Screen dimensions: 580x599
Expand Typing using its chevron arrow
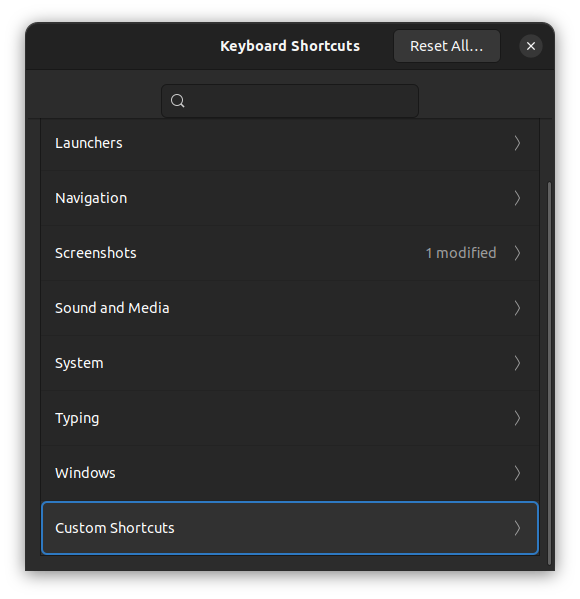pyautogui.click(x=517, y=418)
